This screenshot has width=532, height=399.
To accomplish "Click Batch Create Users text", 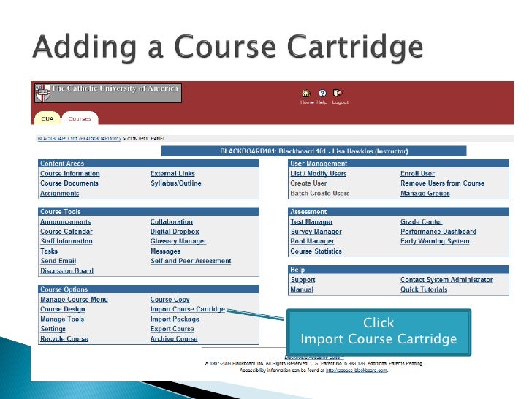I will pyautogui.click(x=319, y=193).
